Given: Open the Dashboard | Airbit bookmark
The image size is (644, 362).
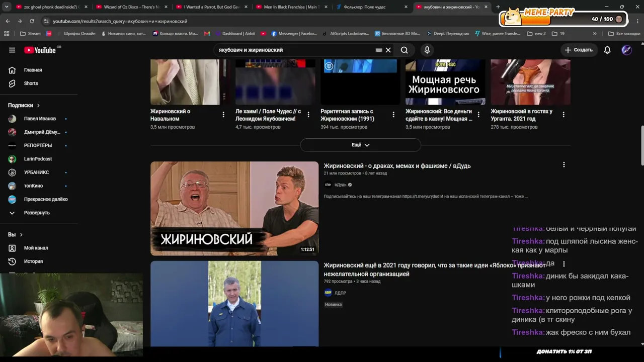Looking at the screenshot, I should tap(235, 34).
